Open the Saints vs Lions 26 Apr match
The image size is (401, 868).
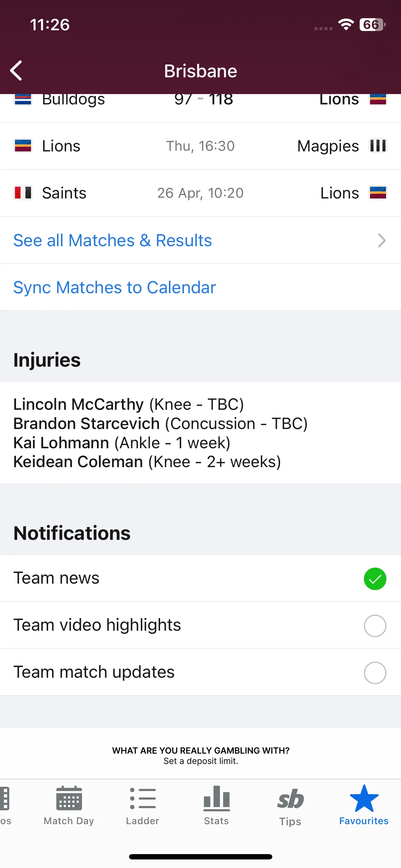point(200,193)
